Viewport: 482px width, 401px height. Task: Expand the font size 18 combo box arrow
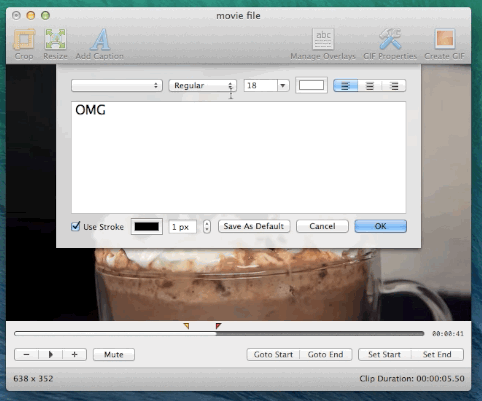click(x=283, y=86)
